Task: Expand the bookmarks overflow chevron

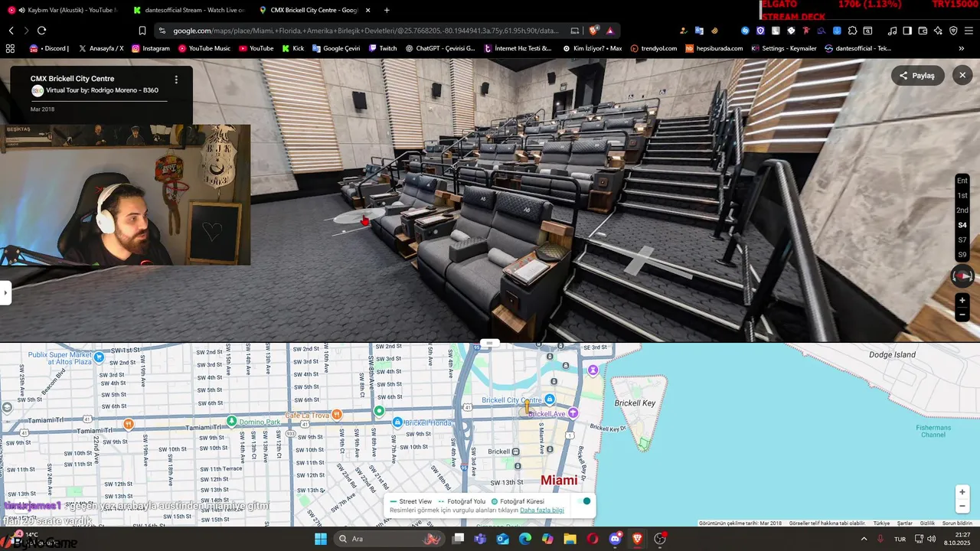Action: coord(962,48)
